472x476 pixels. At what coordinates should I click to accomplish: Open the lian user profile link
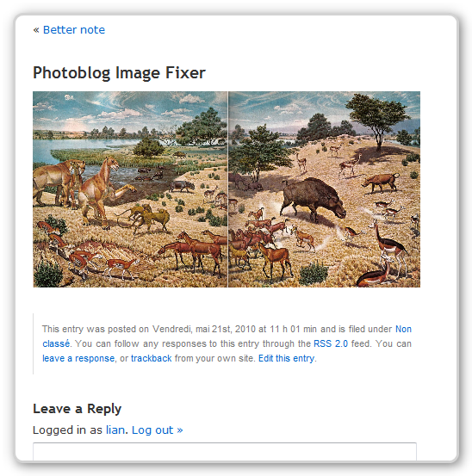[x=115, y=430]
